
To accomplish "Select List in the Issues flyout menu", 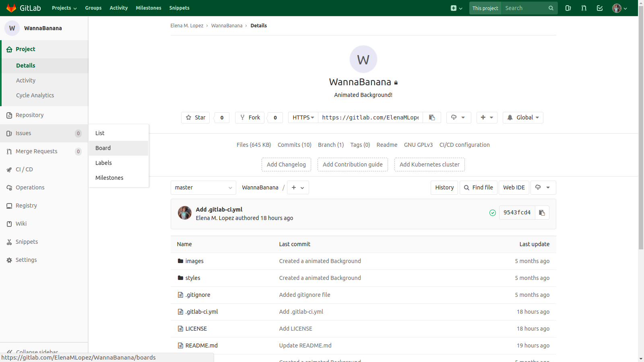I will [x=119, y=133].
